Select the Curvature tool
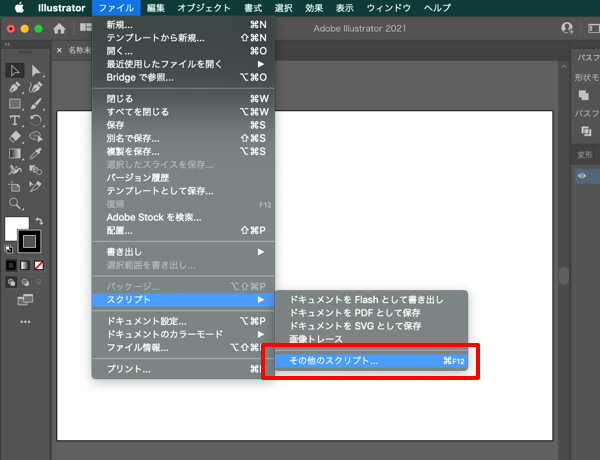This screenshot has height=460, width=600. pos(36,87)
